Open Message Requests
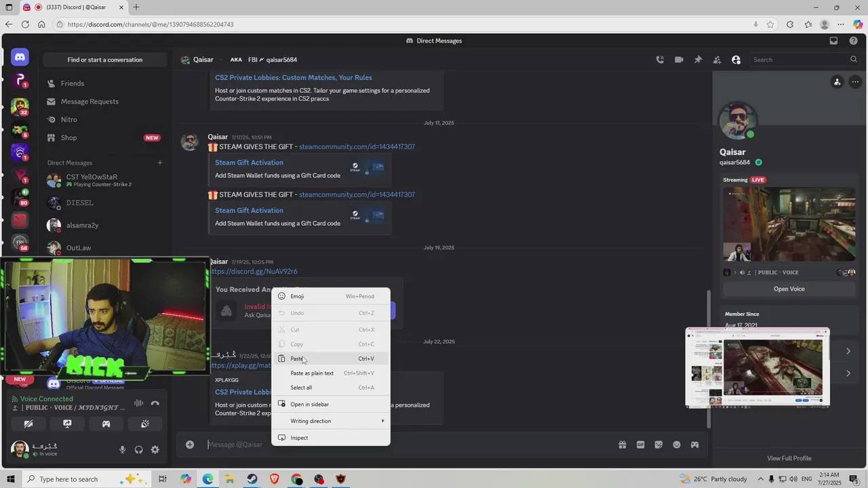 pos(105,102)
